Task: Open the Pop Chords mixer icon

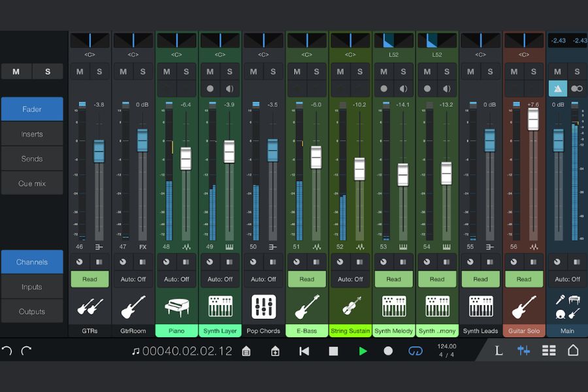Action: (x=264, y=306)
